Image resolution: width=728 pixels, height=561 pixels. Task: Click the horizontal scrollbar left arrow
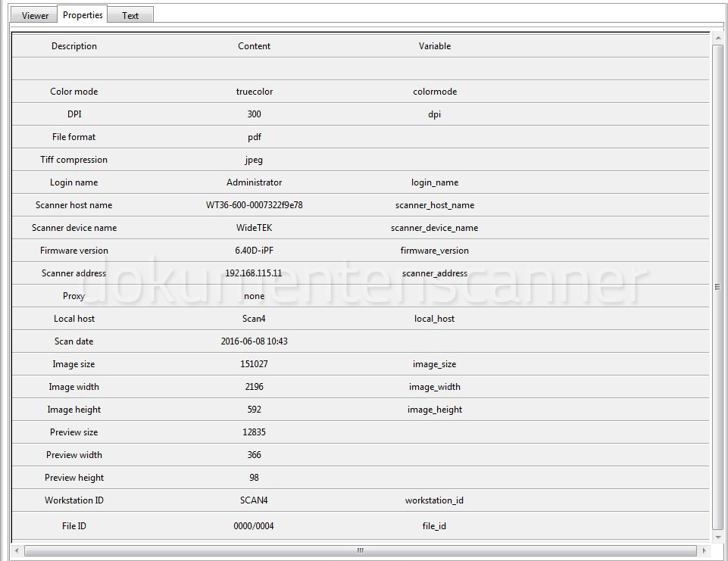(x=17, y=551)
